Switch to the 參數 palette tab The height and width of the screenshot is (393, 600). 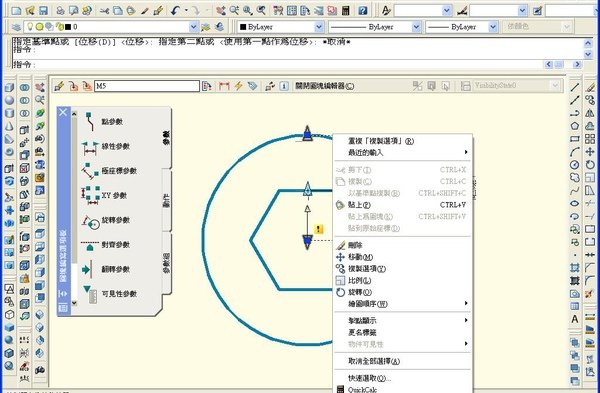(x=166, y=138)
